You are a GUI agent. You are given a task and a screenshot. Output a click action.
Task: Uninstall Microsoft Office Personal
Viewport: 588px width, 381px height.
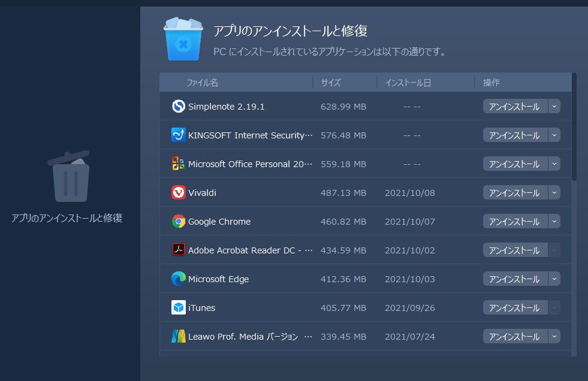515,164
